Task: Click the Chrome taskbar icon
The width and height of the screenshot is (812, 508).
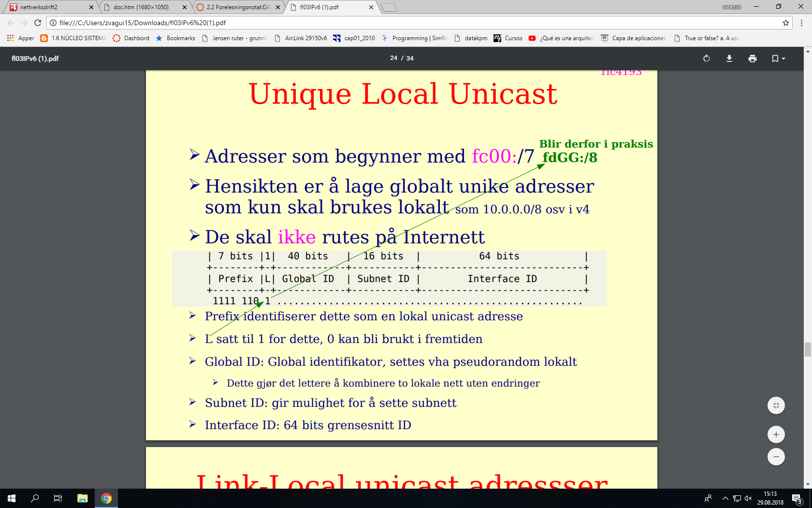Action: pos(106,498)
